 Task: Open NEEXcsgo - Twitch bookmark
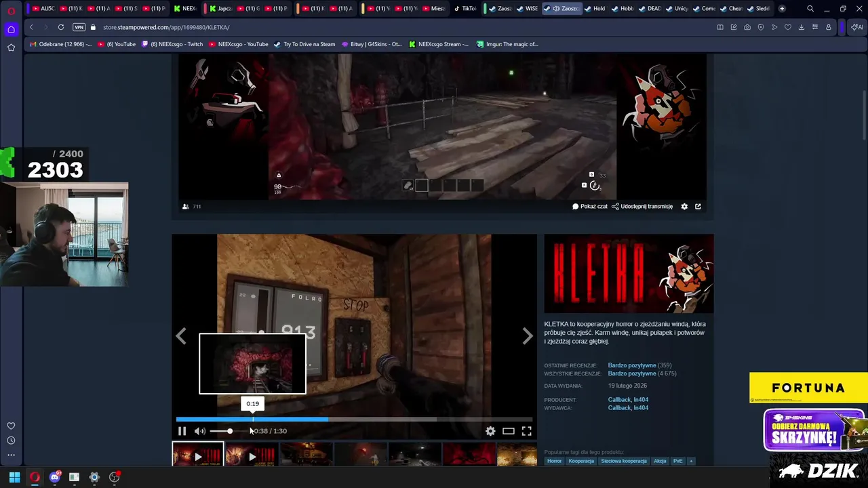[x=172, y=44]
